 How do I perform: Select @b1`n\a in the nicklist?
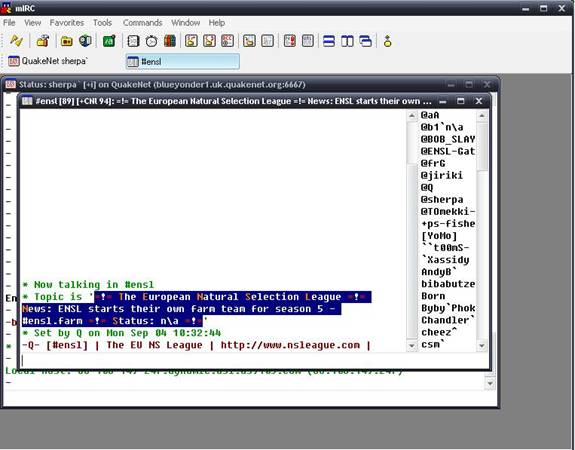pos(442,127)
